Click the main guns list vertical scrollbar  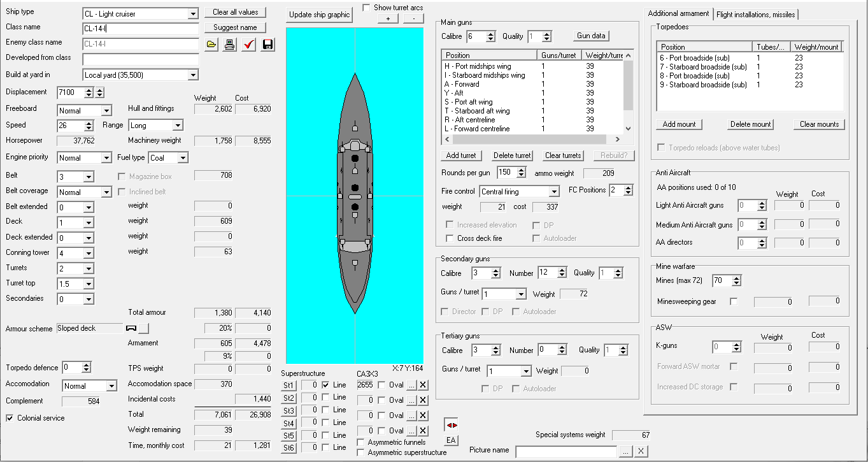click(x=629, y=89)
